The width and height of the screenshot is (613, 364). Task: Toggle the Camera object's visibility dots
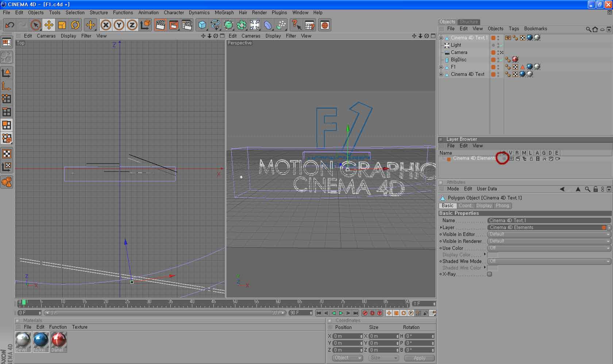pyautogui.click(x=498, y=53)
